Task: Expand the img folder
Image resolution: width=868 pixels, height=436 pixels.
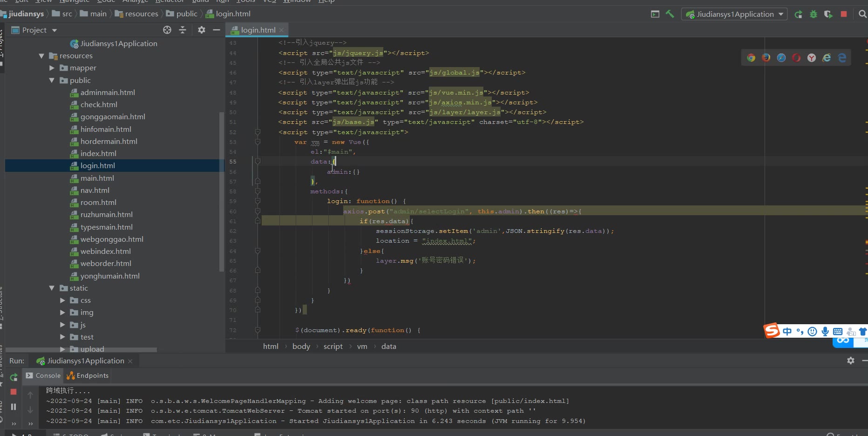Action: pos(62,313)
